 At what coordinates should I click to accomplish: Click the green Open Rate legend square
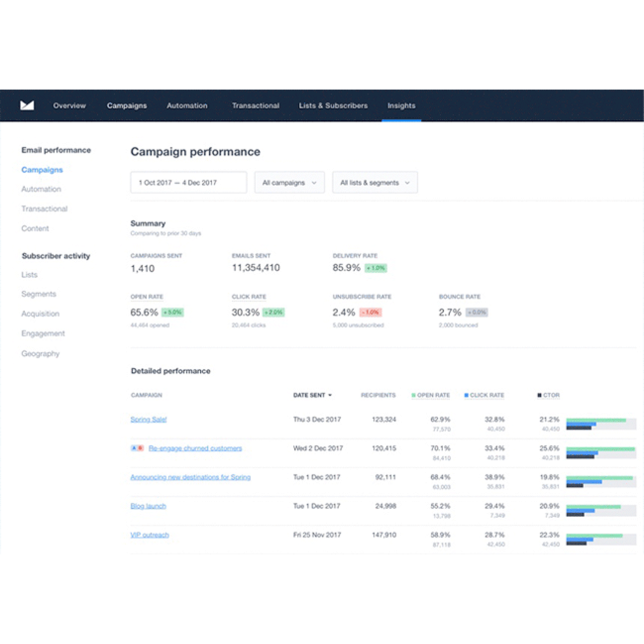[x=414, y=395]
